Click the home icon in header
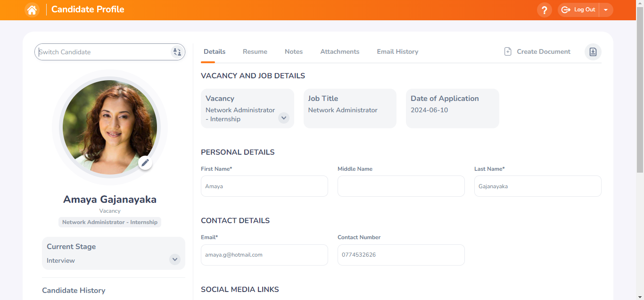Screen dimensions: 644x300 [32, 9]
